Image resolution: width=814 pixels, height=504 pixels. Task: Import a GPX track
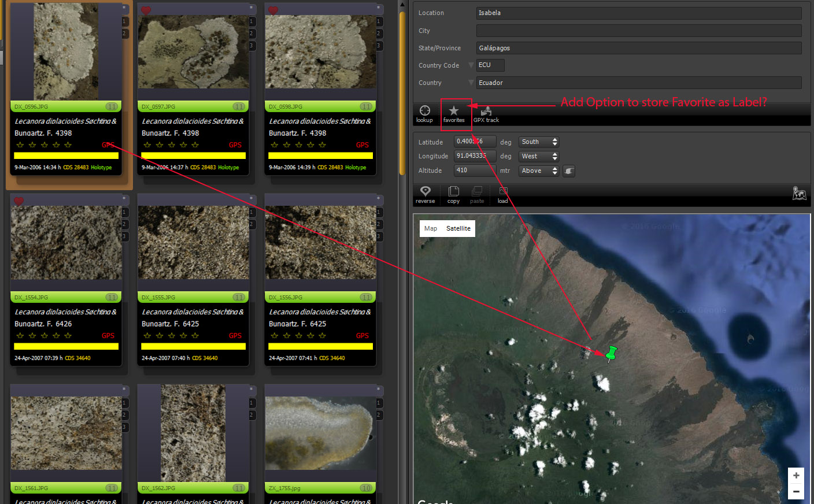pyautogui.click(x=486, y=114)
